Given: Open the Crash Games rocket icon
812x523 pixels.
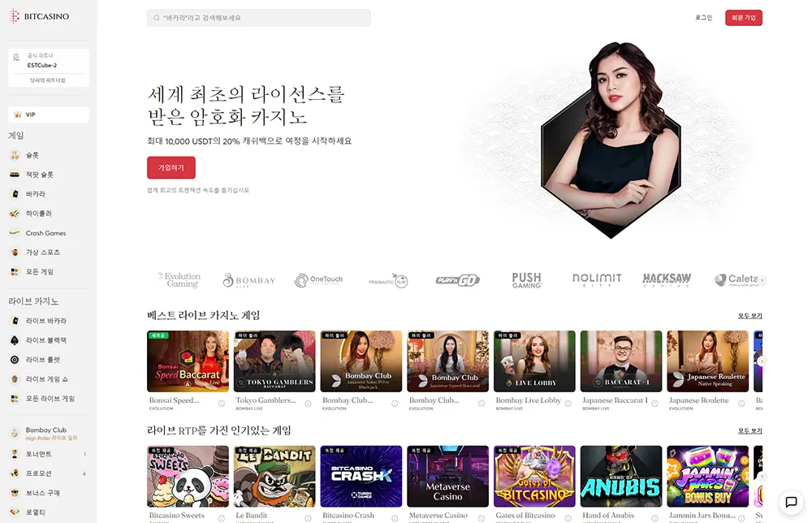Looking at the screenshot, I should [15, 233].
